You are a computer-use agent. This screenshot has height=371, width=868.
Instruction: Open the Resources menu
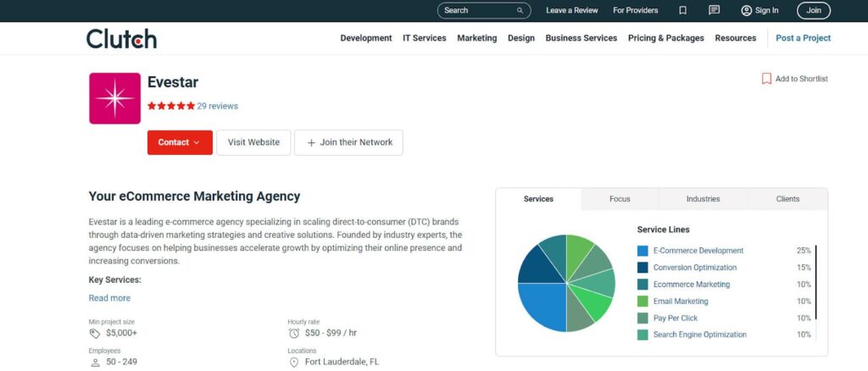[735, 38]
